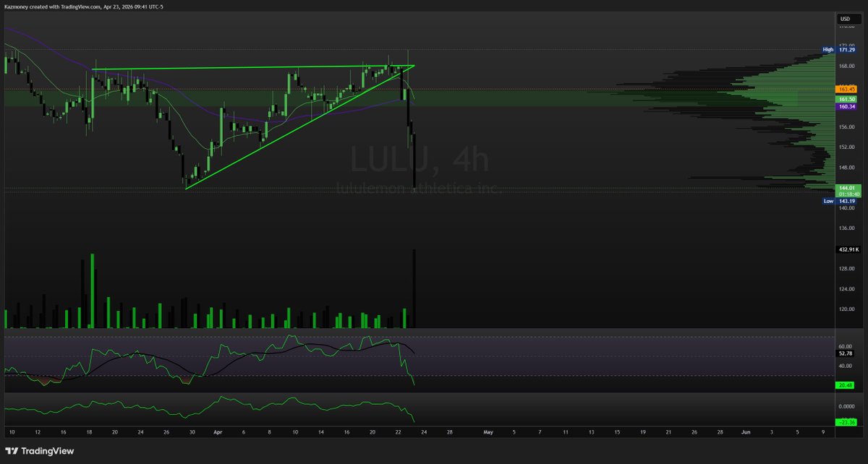The width and height of the screenshot is (868, 464).
Task: Click the -23.36 oscillator value label
Action: coord(845,421)
